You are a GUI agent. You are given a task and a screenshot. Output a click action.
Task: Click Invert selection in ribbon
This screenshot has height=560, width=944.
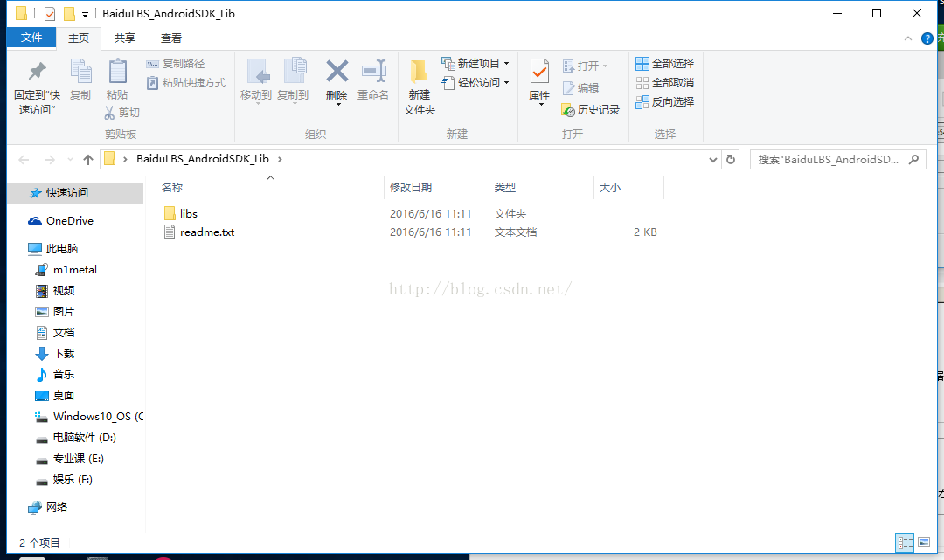point(664,101)
